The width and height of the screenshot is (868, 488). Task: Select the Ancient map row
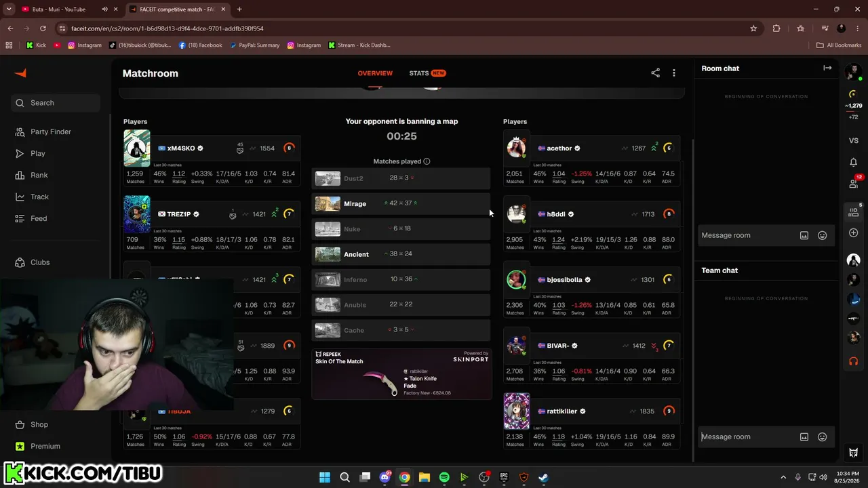[401, 254]
